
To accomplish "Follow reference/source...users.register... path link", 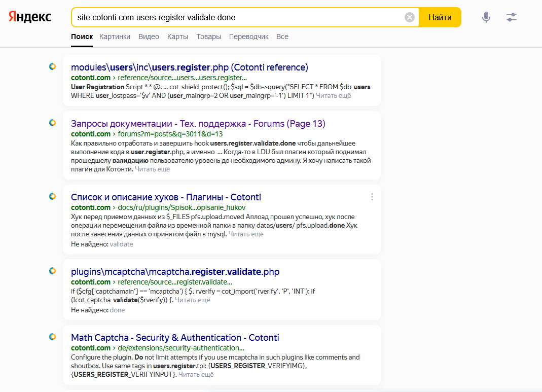I will coord(182,78).
